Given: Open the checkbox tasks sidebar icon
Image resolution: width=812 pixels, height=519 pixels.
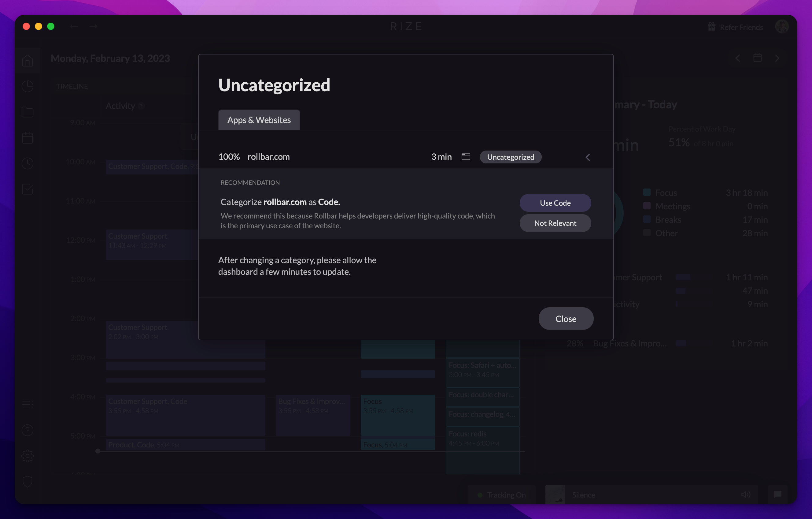Looking at the screenshot, I should [x=27, y=189].
